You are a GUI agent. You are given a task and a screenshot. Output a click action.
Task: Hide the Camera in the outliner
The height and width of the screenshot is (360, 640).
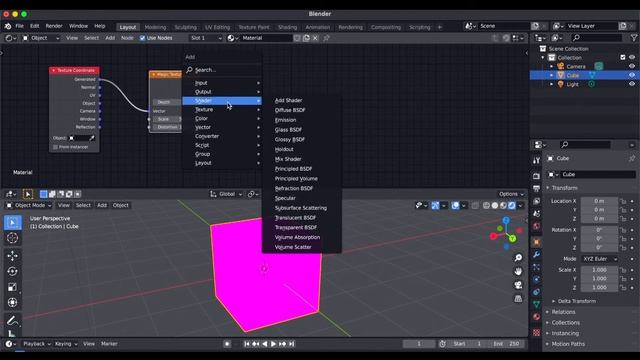click(632, 66)
